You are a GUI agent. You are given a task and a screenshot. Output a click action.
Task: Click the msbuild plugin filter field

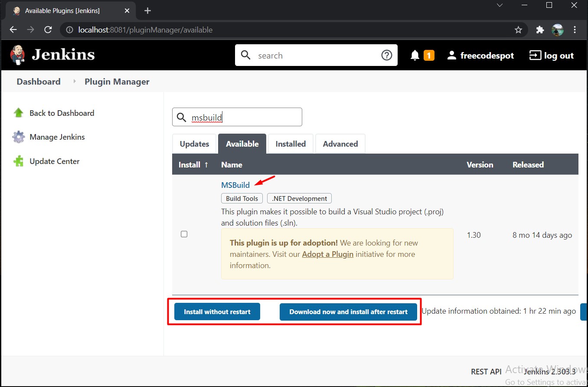tap(237, 117)
